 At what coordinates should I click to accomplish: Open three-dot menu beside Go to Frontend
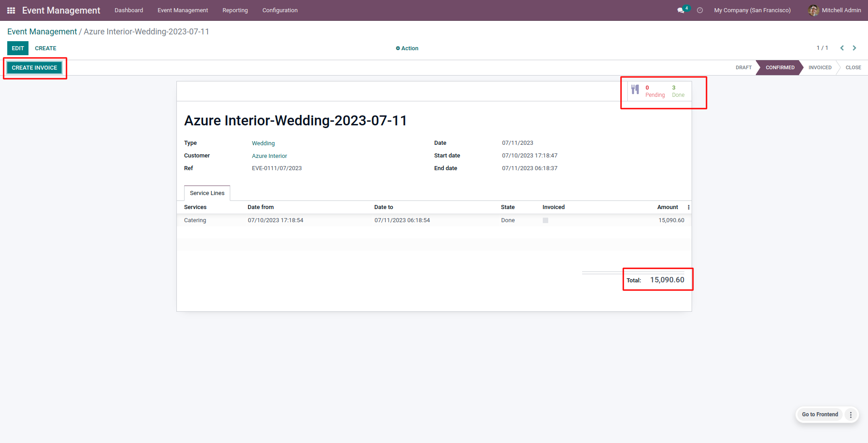point(851,414)
